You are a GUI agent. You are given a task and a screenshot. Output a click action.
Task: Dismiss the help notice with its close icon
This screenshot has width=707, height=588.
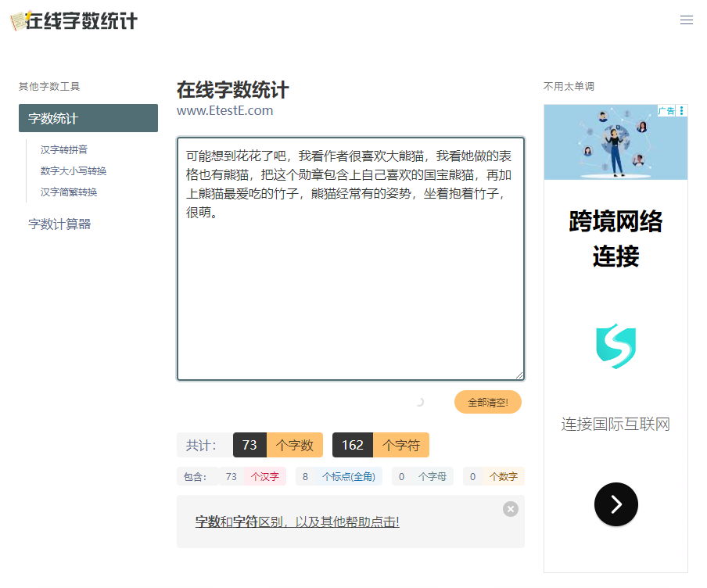(x=511, y=509)
